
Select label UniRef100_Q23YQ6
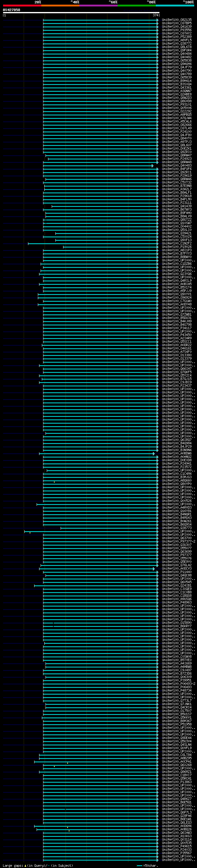(177, 274)
